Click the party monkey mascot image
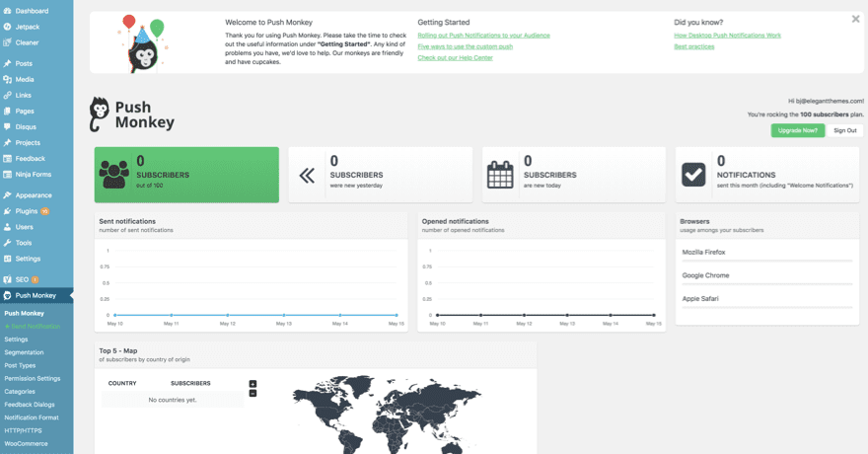The height and width of the screenshot is (454, 868). [x=144, y=44]
